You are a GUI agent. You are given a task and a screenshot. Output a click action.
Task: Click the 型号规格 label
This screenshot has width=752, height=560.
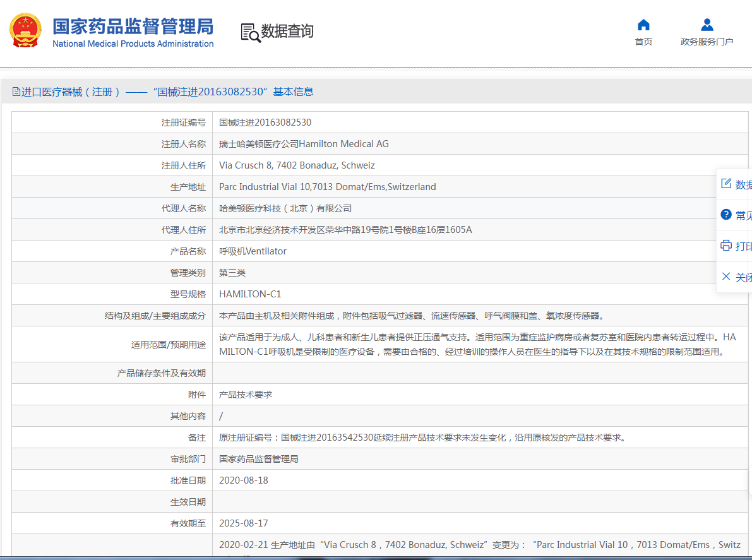(x=188, y=294)
